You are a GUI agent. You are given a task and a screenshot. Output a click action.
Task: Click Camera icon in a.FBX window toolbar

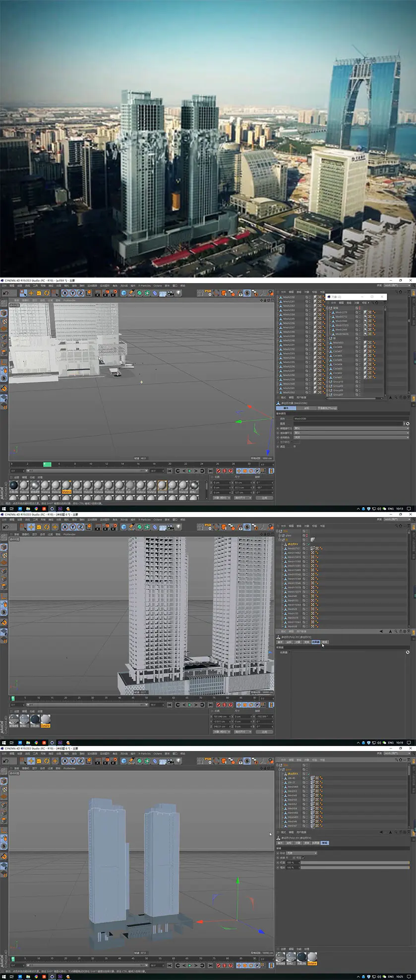(170, 293)
